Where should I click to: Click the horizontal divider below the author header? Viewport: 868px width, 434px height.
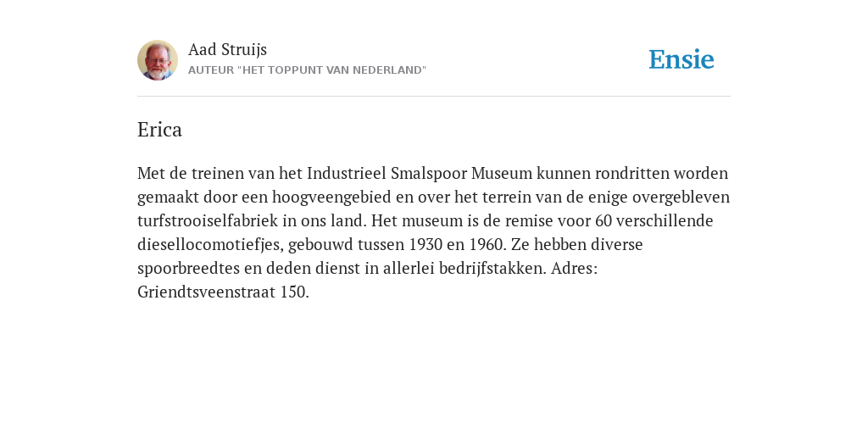pyautogui.click(x=434, y=97)
